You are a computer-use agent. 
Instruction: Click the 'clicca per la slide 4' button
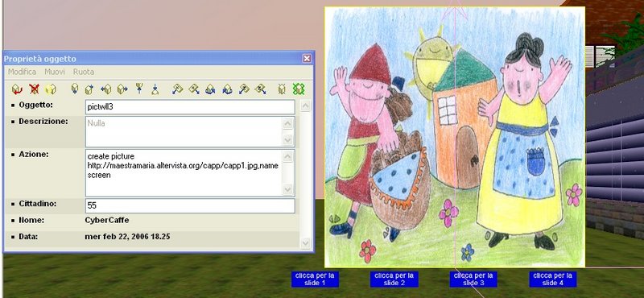coord(553,279)
